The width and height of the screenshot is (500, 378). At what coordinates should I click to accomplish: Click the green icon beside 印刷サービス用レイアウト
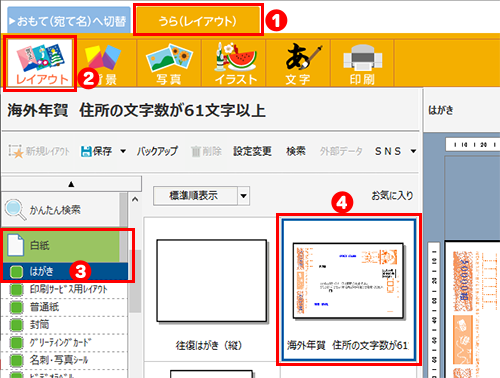[16, 289]
